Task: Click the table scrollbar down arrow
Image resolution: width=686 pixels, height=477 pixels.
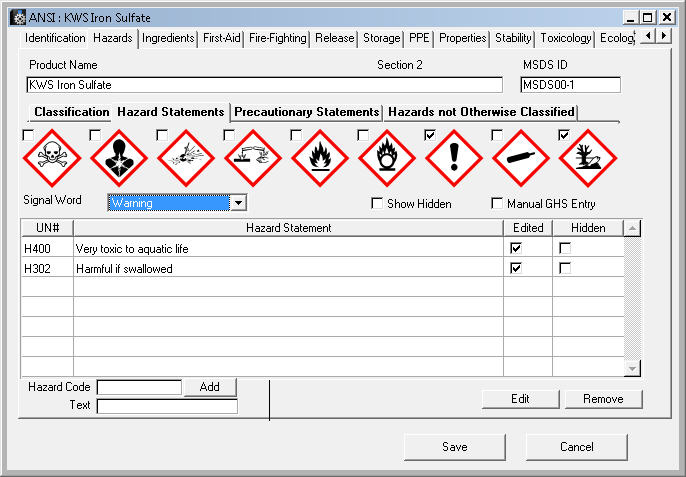Action: [632, 368]
